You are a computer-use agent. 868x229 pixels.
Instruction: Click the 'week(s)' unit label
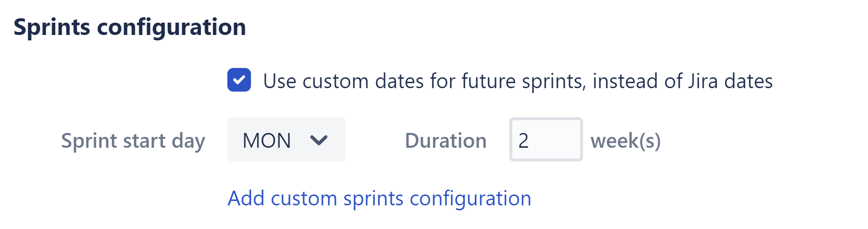[625, 141]
